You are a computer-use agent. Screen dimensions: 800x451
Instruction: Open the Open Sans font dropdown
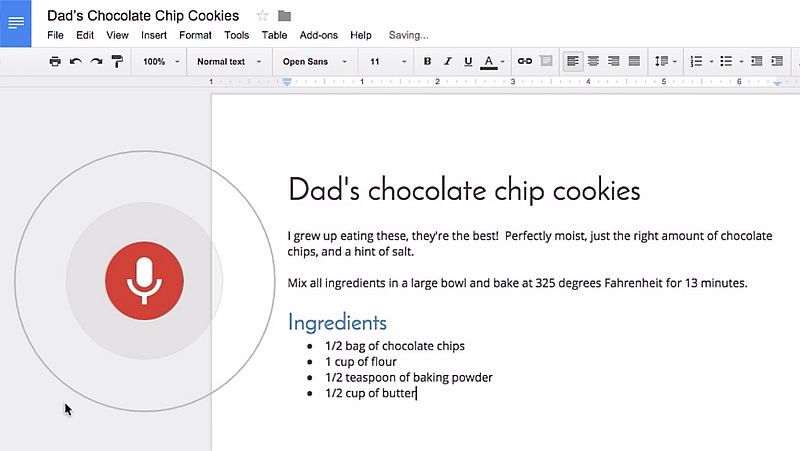315,62
